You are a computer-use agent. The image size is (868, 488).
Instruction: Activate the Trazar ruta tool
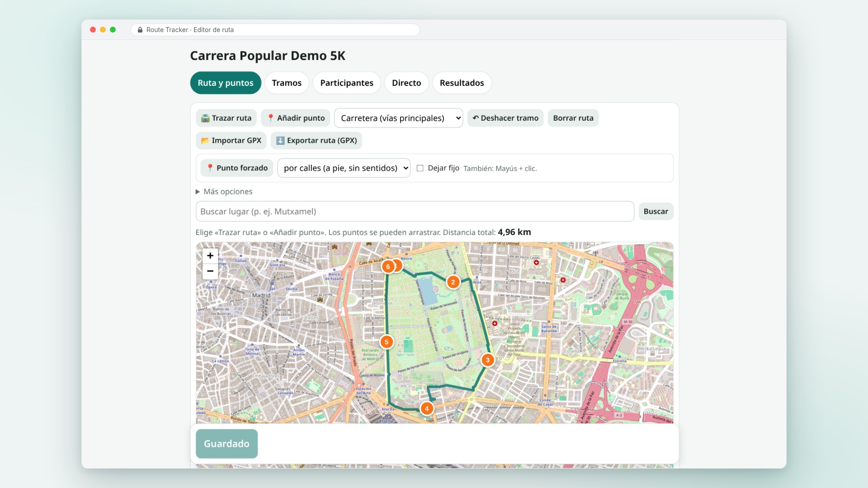226,118
